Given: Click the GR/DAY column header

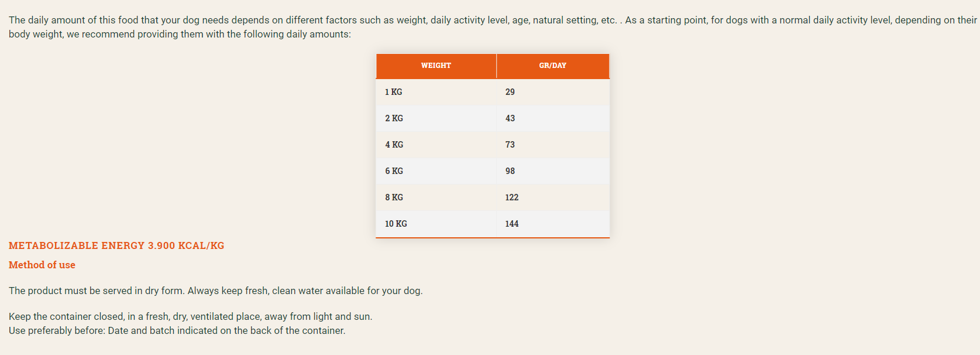Looking at the screenshot, I should click(553, 66).
